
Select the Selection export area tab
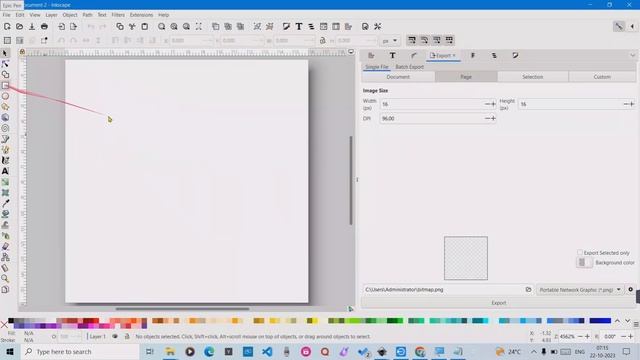click(x=533, y=77)
